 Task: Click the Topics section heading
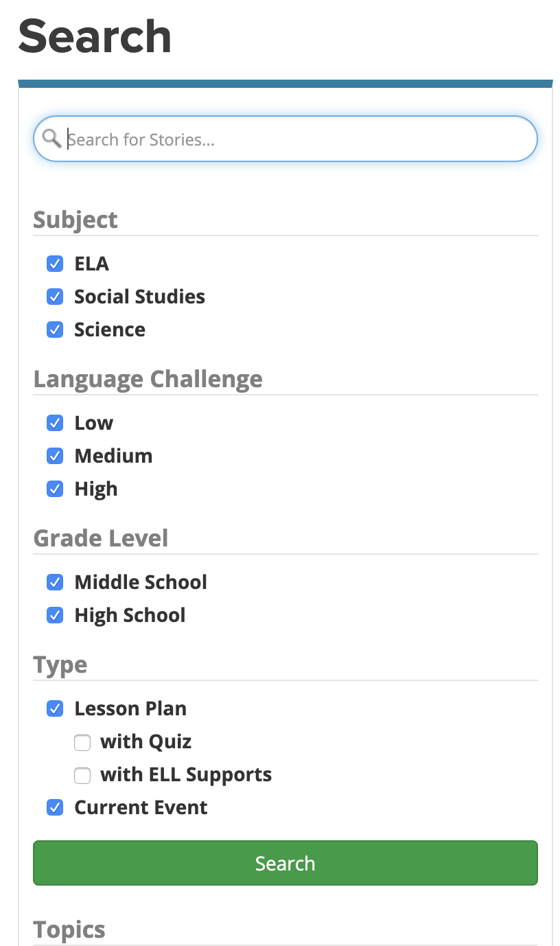point(69,930)
